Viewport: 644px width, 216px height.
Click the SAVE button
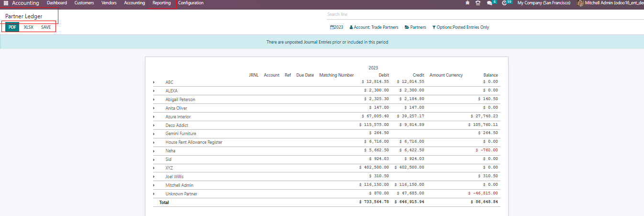click(46, 27)
